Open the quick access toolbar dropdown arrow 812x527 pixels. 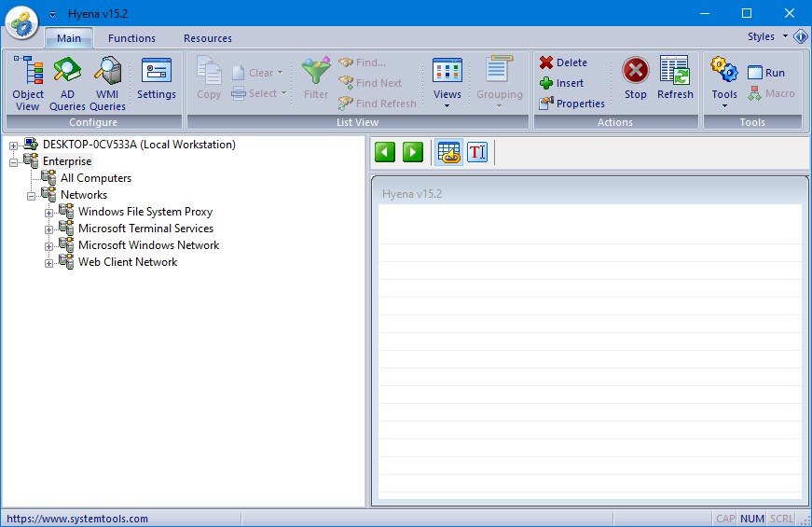pyautogui.click(x=52, y=14)
